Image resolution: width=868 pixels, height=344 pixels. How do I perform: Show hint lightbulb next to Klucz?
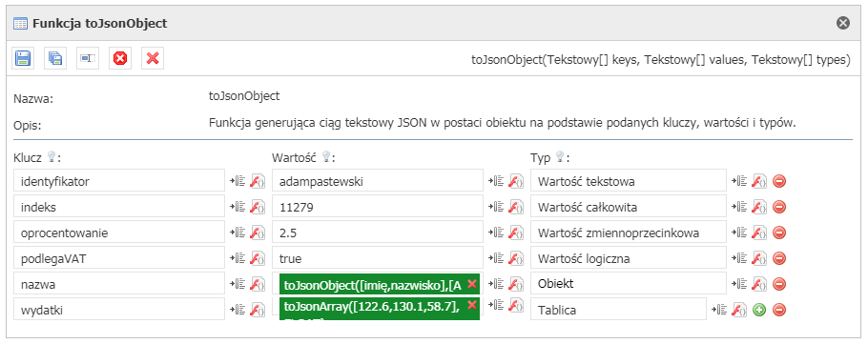click(x=52, y=157)
